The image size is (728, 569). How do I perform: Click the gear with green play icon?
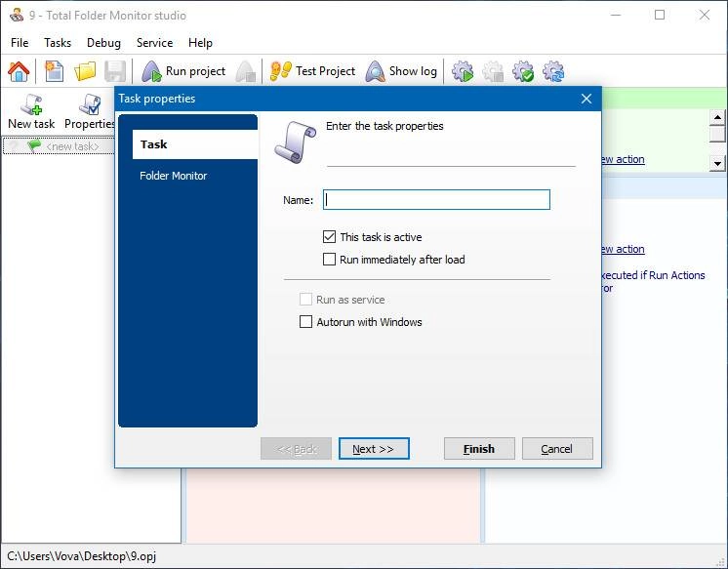tap(463, 71)
